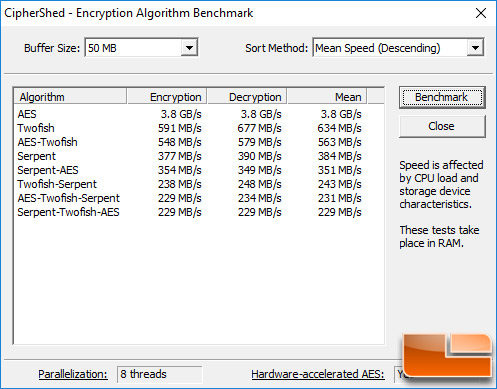Click the 50 MB buffer size field
Viewport: 497px width, 389px height.
pyautogui.click(x=141, y=48)
